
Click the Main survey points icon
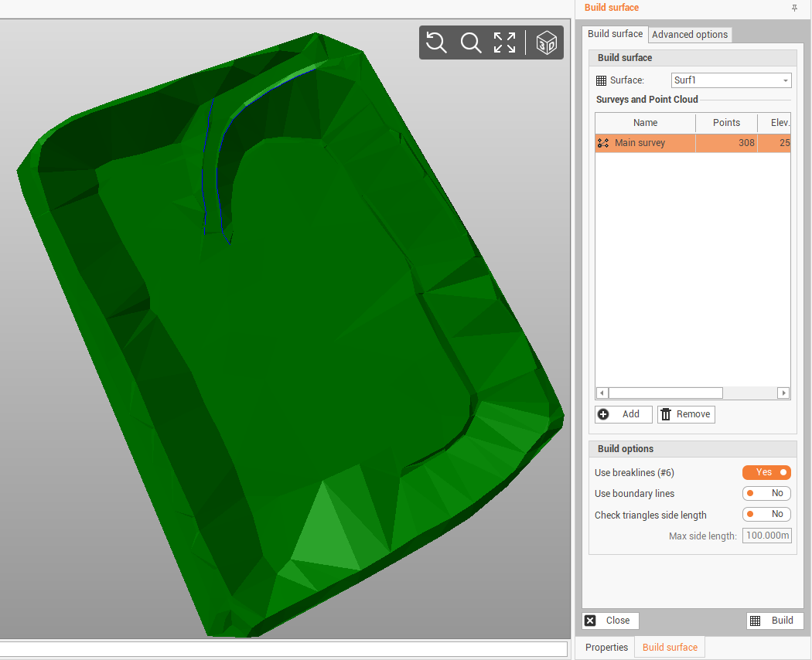point(603,143)
